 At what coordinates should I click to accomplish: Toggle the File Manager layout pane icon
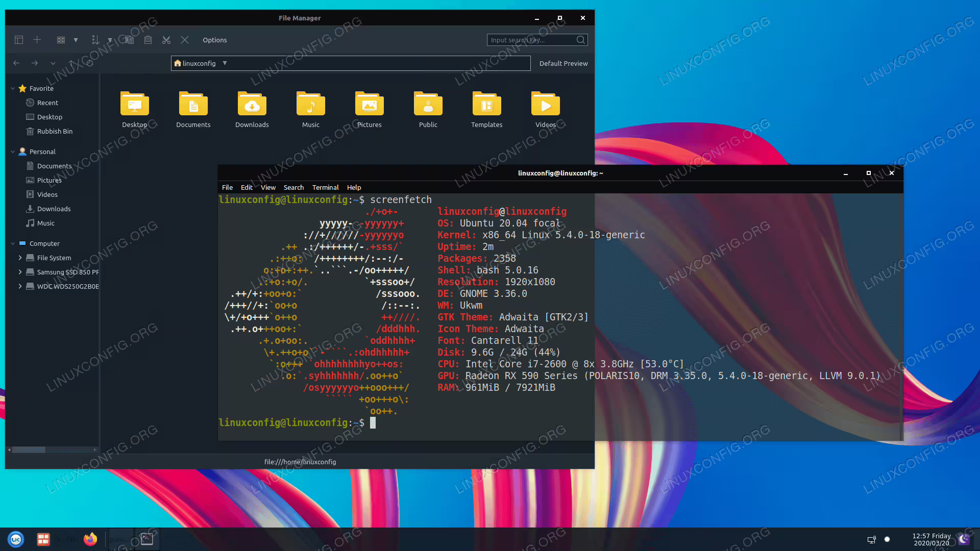19,40
